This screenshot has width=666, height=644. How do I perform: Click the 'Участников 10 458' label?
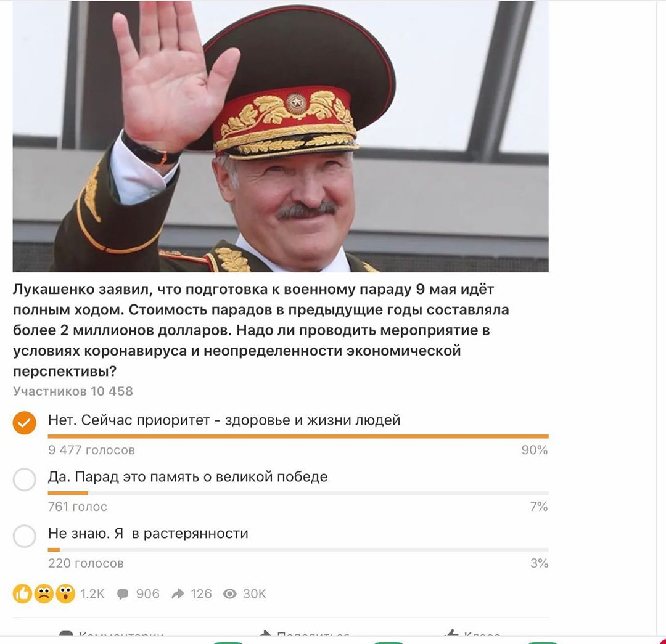[73, 391]
